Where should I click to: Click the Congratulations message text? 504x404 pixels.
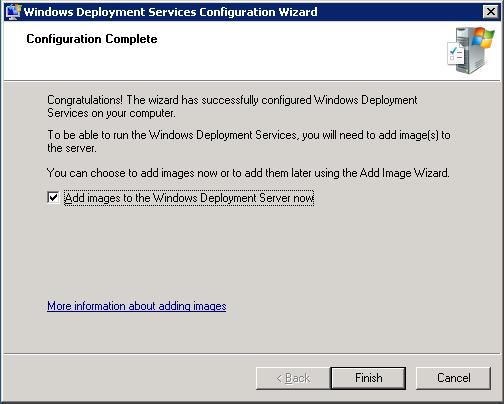[x=232, y=106]
